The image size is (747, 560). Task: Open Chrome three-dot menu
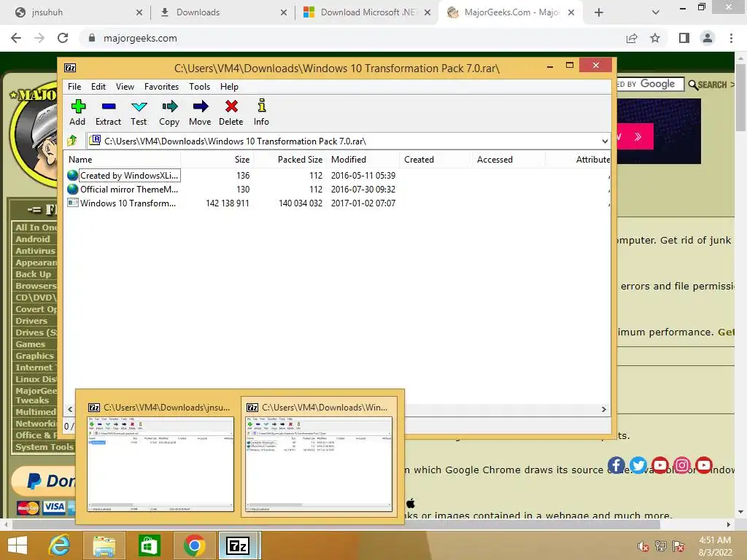coord(731,38)
